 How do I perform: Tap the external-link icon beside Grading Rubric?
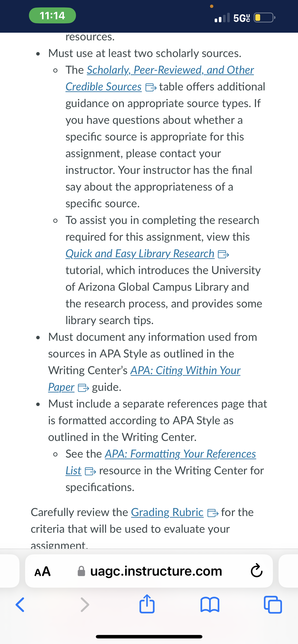[x=213, y=513]
